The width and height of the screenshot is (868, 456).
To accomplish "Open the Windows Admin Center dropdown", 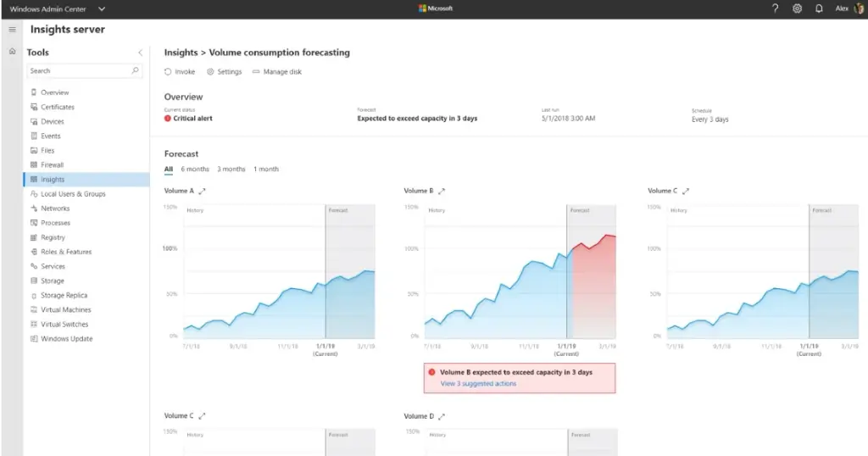I will coord(102,8).
